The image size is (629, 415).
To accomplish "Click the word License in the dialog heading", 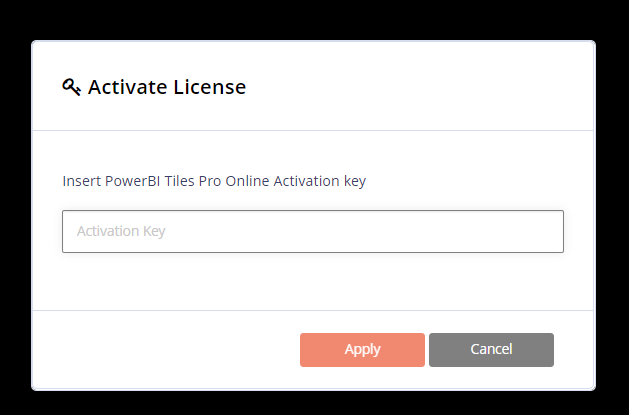I will (x=209, y=87).
